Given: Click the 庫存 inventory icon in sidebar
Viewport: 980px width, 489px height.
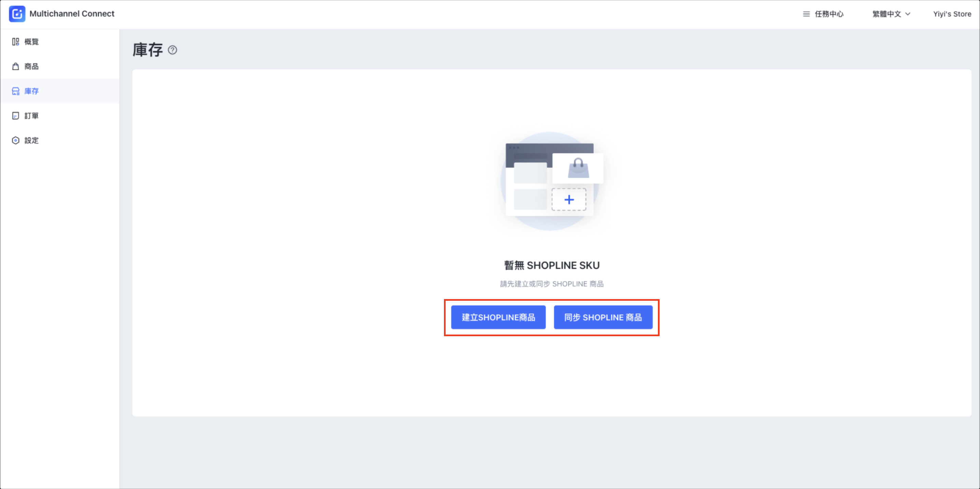Looking at the screenshot, I should click(16, 91).
